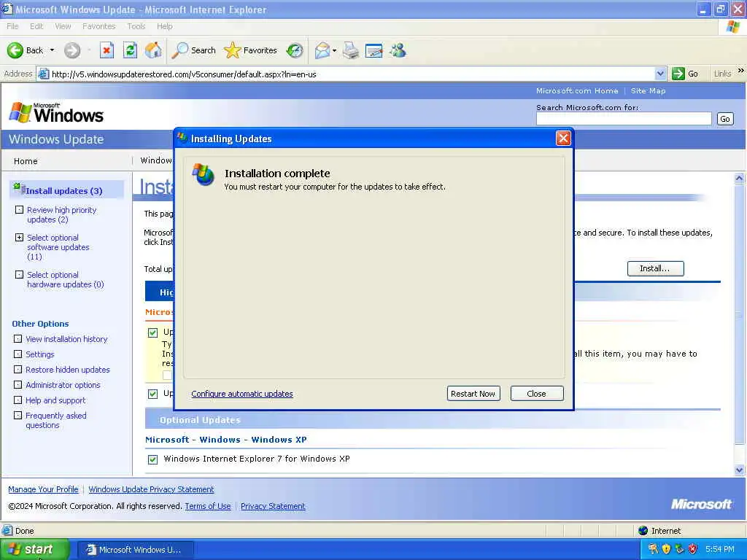Click the Forward arrow icon
Viewport: 747px width, 560px height.
[72, 50]
